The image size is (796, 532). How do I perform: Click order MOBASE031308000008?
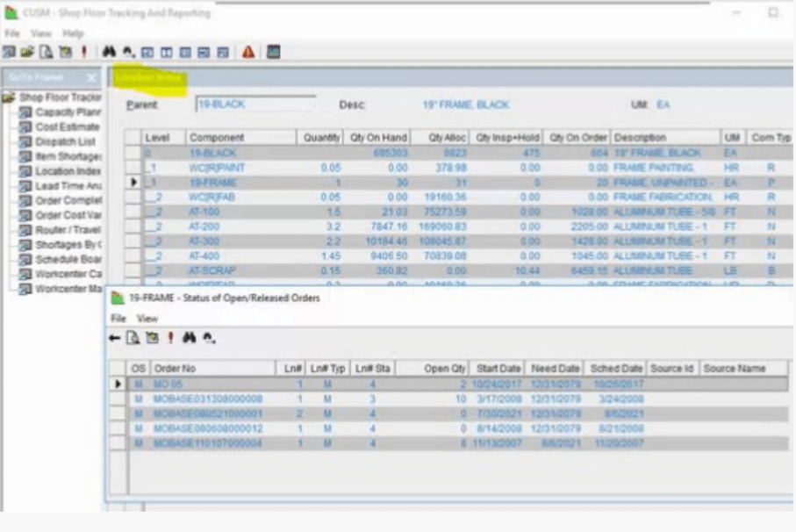pyautogui.click(x=208, y=399)
